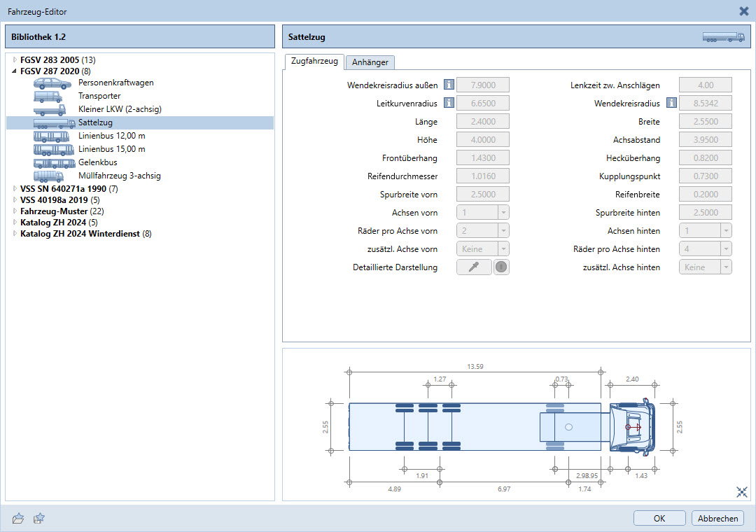Open Räder pro Achse hinten dropdown
The width and height of the screenshot is (756, 532).
pos(706,248)
